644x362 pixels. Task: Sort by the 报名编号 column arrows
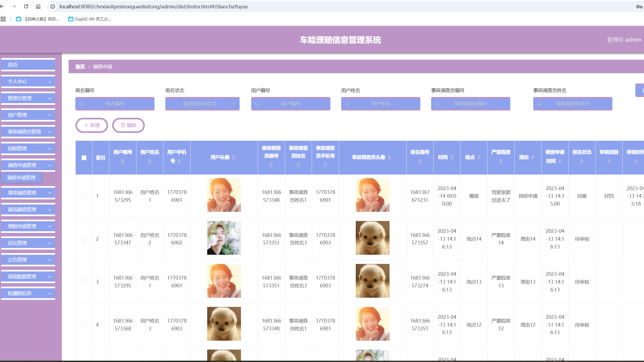420,161
